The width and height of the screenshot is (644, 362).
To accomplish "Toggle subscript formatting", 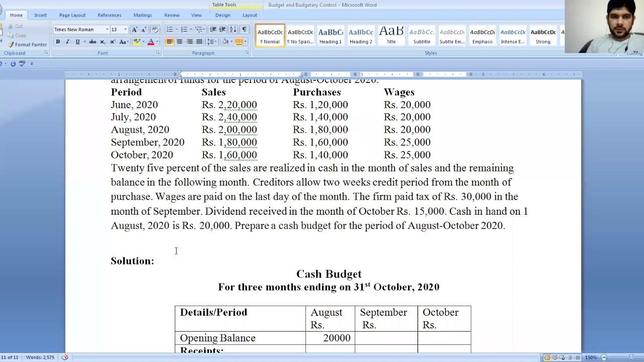I will click(x=103, y=42).
